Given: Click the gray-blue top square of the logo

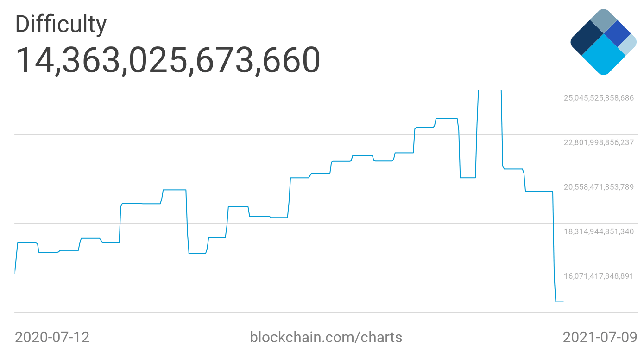Looking at the screenshot, I should pos(603,20).
